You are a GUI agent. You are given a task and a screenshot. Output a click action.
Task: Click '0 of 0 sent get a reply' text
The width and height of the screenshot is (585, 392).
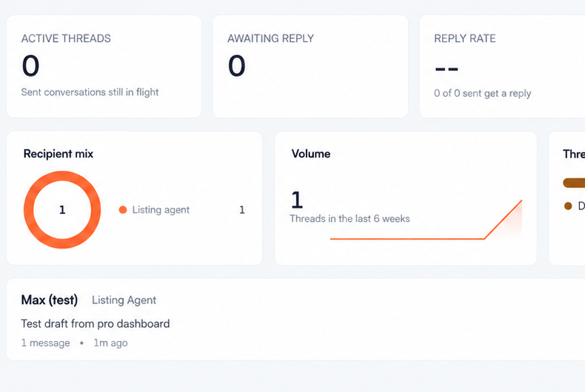tap(482, 93)
